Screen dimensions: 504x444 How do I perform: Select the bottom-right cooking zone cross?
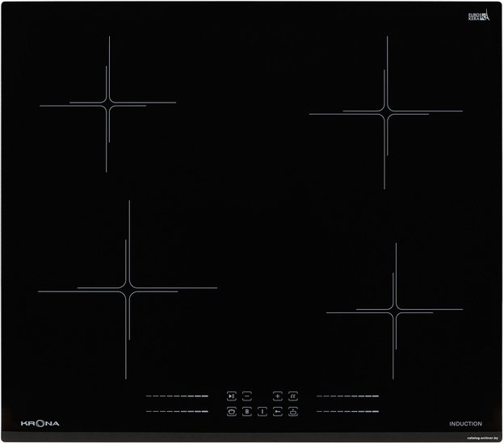pos(395,310)
